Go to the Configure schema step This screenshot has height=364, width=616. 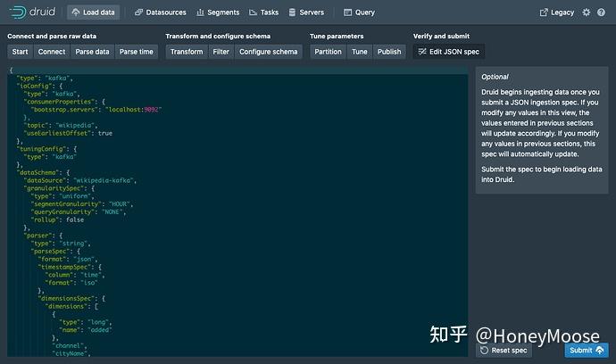coord(269,52)
